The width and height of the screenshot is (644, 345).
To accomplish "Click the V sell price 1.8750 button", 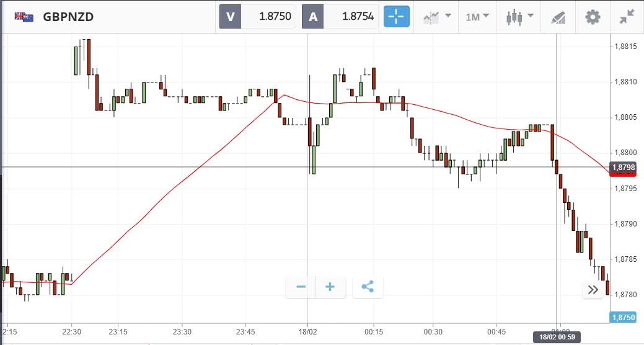I will pyautogui.click(x=258, y=17).
